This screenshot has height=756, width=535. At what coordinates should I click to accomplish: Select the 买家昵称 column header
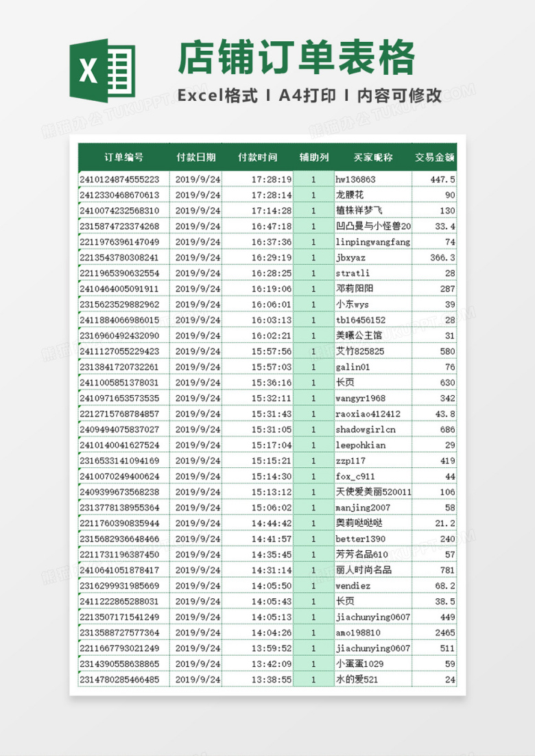(373, 157)
